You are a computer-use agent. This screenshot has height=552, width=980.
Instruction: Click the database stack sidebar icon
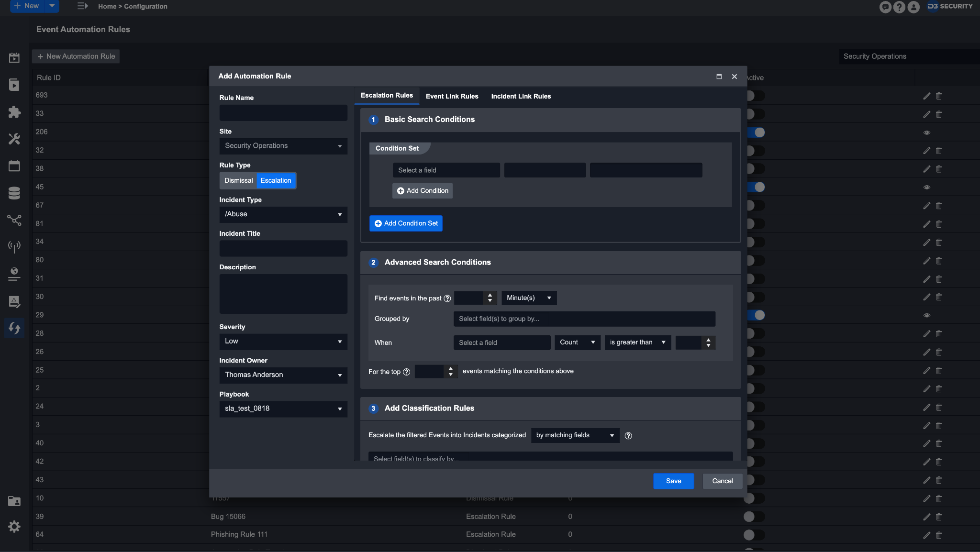point(14,193)
